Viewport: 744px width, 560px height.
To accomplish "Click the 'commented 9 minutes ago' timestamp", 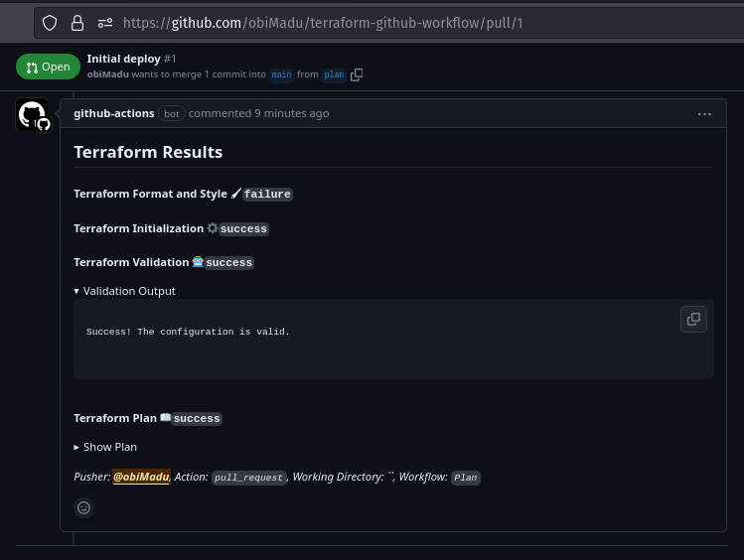I will click(258, 113).
